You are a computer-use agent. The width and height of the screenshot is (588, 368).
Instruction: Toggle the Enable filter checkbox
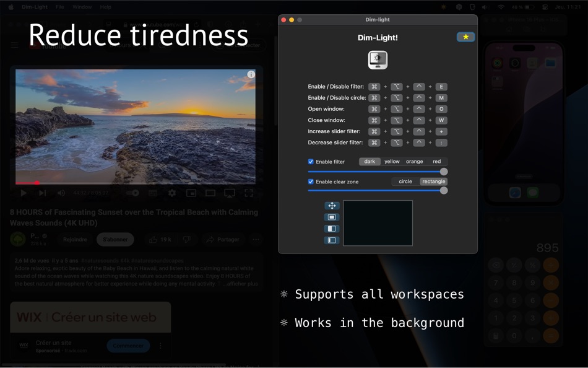(311, 162)
